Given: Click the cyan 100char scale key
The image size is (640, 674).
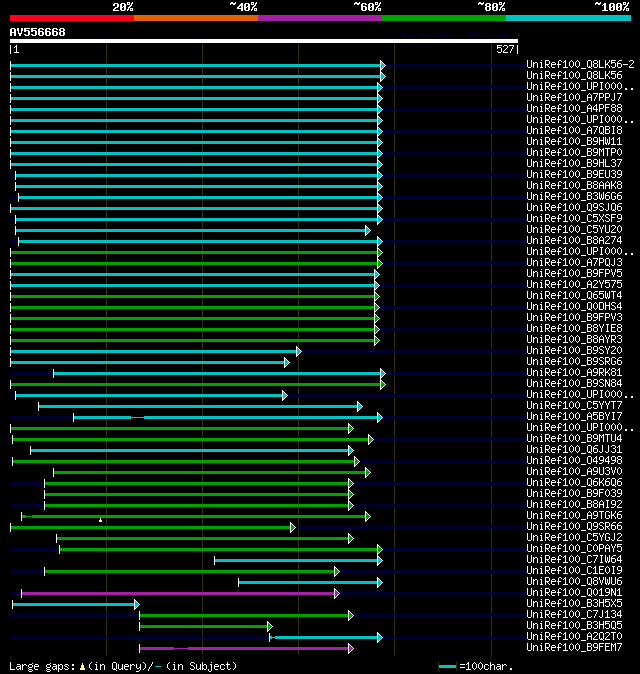Looking at the screenshot, I should point(447,667).
